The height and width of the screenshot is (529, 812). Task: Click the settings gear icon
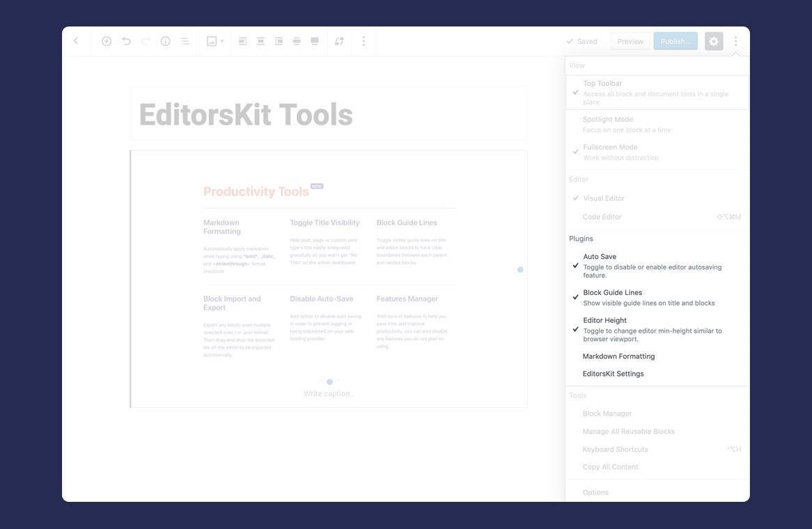[x=713, y=41]
